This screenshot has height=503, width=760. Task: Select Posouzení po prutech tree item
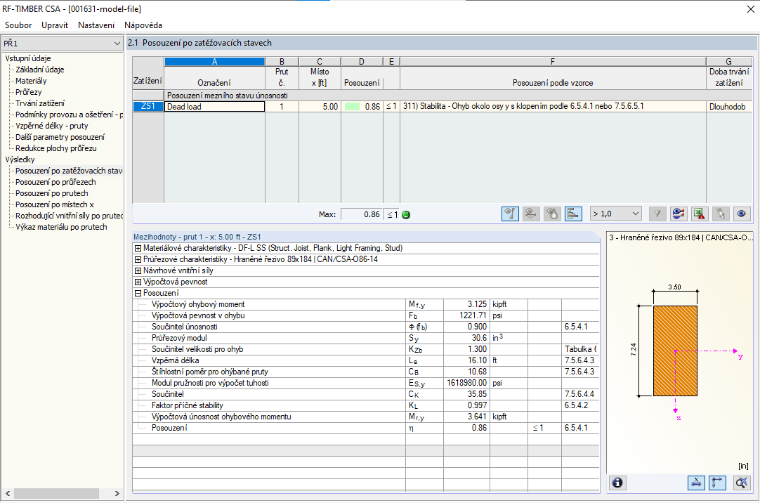point(52,193)
